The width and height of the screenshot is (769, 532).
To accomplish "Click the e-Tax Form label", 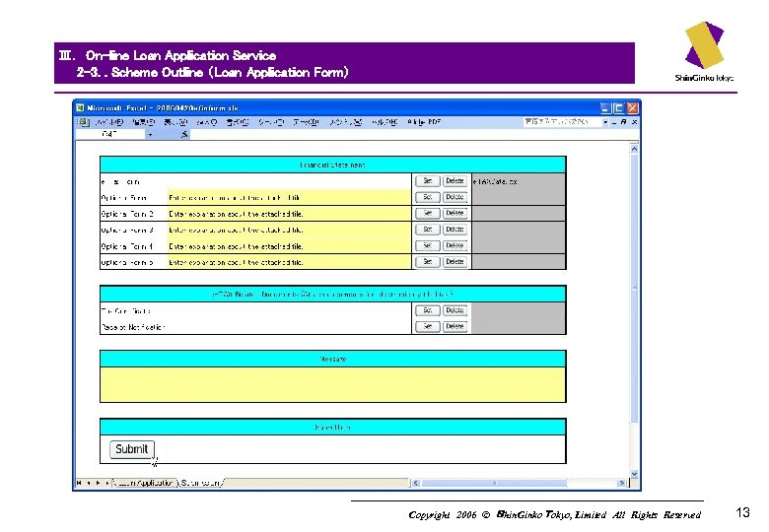I will tap(120, 181).
